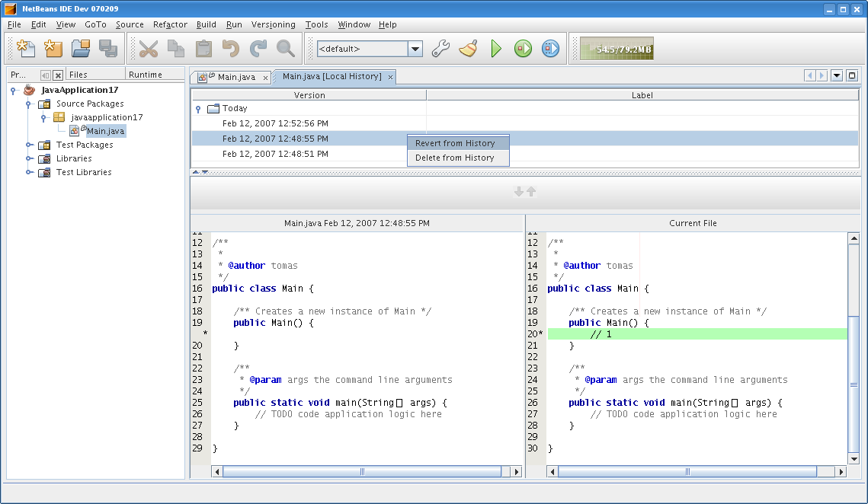
Task: Close the Main.java editor tab
Action: point(266,78)
